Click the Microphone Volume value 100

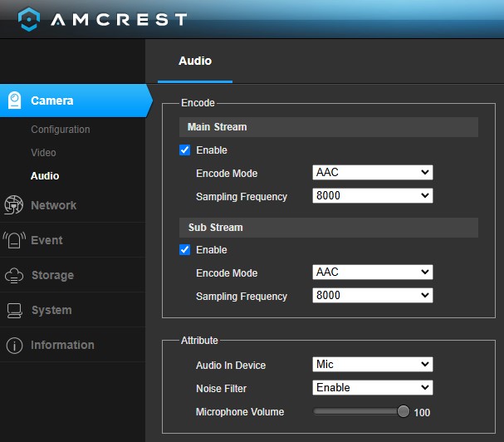point(422,413)
